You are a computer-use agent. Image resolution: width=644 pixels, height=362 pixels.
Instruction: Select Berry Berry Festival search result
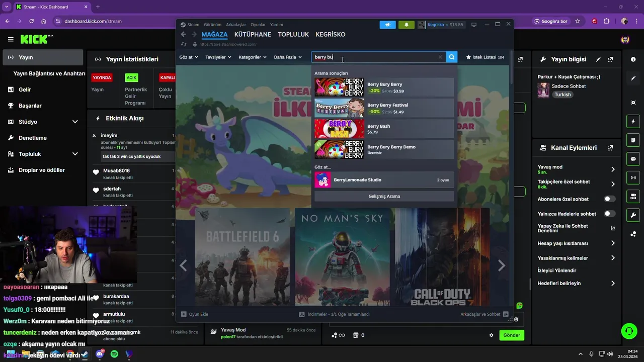[x=384, y=108]
